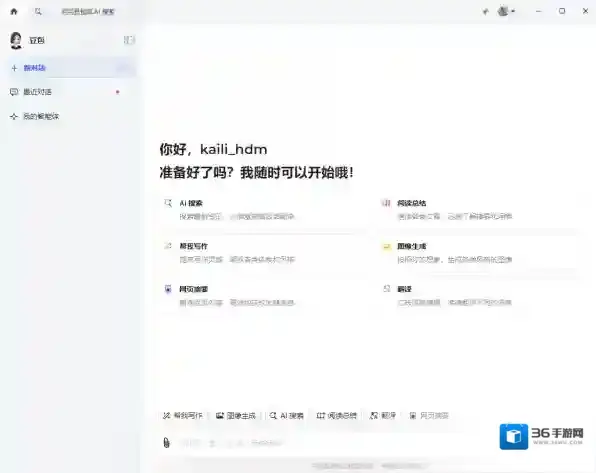Select the 网页摘要 chip above the message box
The height and width of the screenshot is (473, 596).
(429, 416)
